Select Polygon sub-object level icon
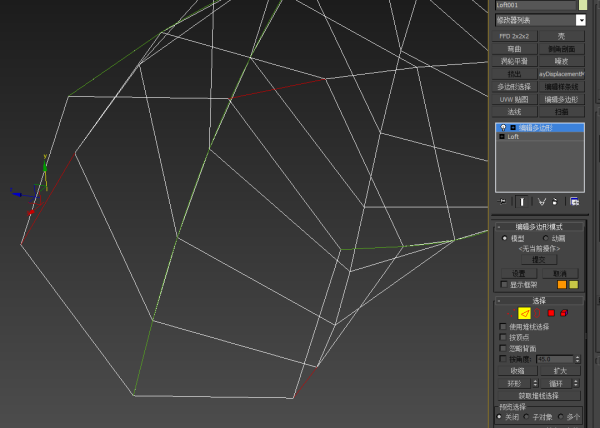600x428 pixels. coord(551,313)
